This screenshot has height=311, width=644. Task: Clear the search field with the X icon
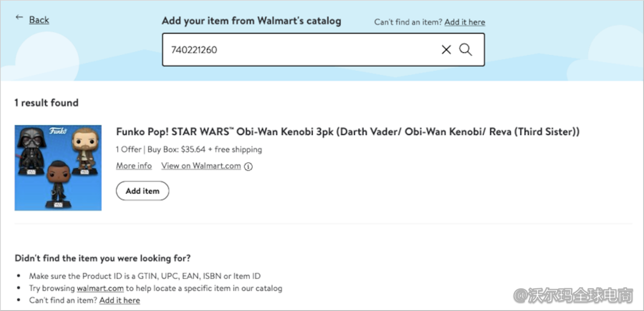[446, 50]
